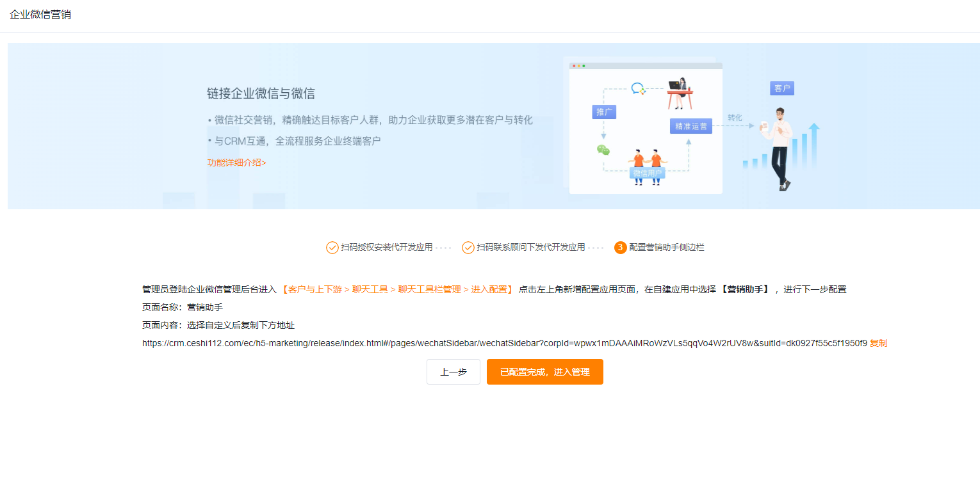The height and width of the screenshot is (487, 980).
Task: Click the chat bubble icon in the illustration
Action: tap(638, 89)
